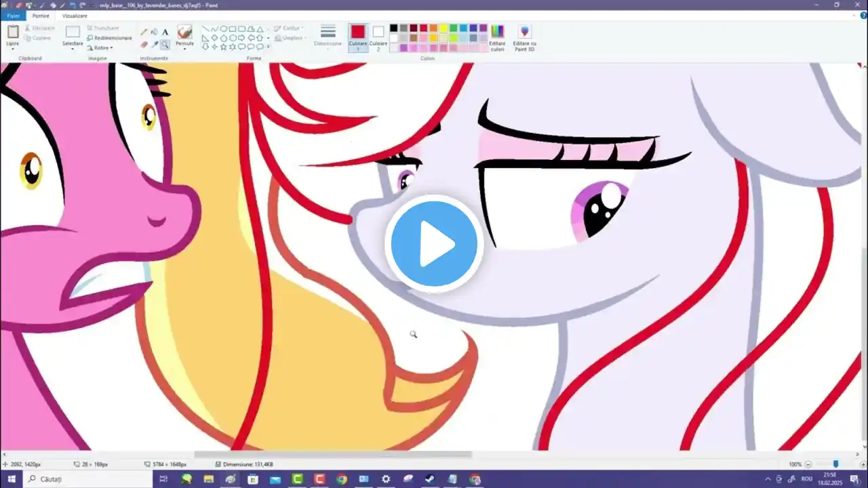
Task: Click the Trunchiere crop button
Action: (x=103, y=28)
